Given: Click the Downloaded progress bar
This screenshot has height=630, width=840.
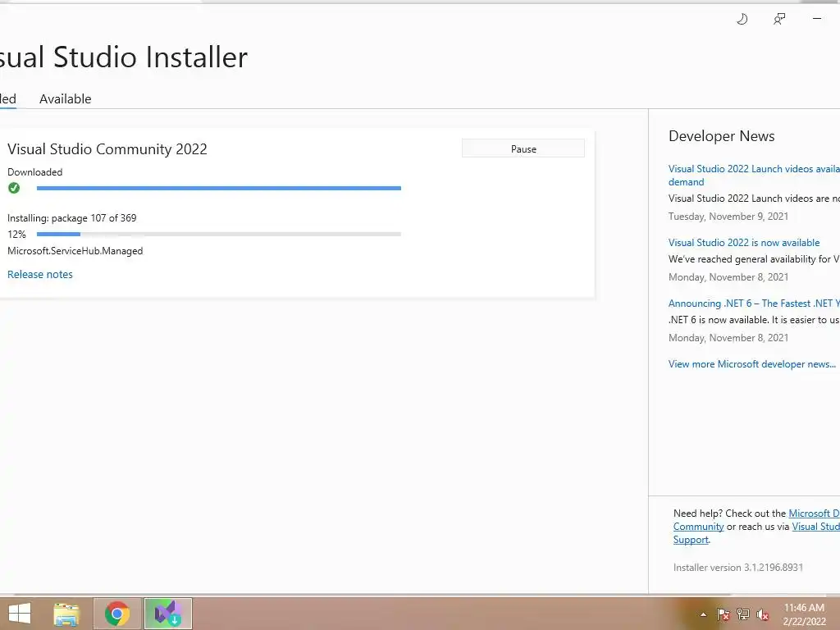Looking at the screenshot, I should (218, 188).
